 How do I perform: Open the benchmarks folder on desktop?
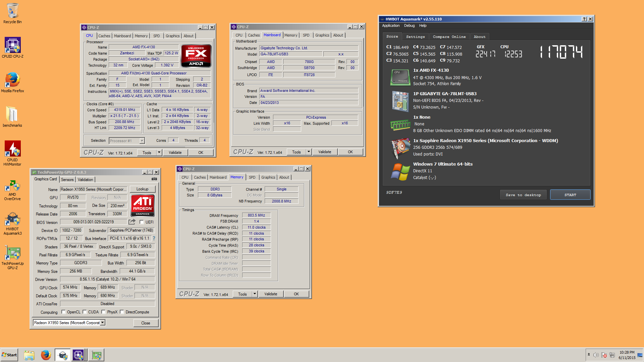(12, 117)
